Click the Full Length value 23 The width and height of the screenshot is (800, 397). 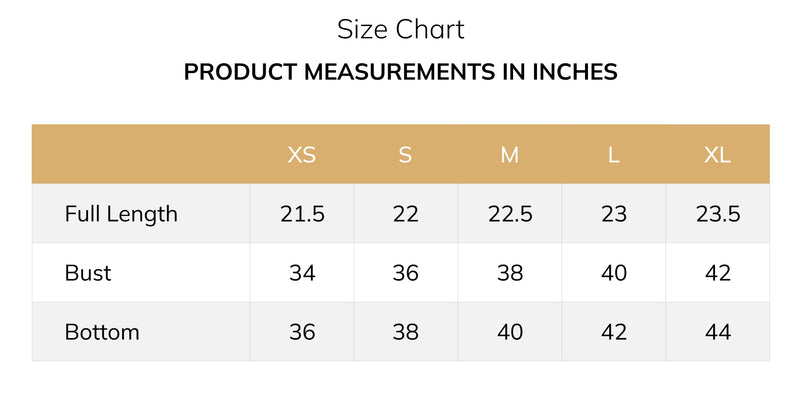614,214
